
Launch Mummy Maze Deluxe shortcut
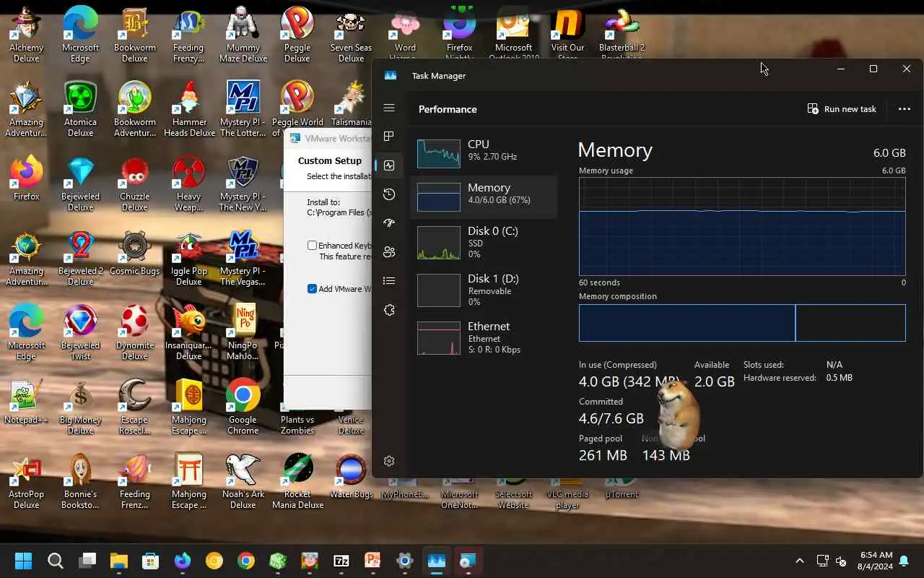coord(243,35)
